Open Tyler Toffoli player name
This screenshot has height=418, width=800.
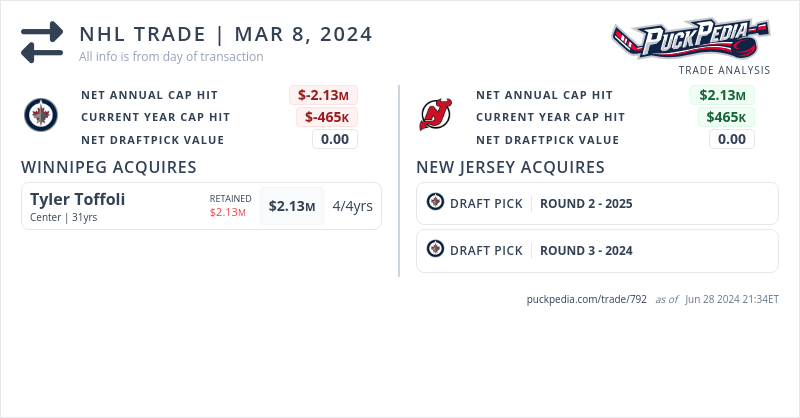[x=77, y=199]
